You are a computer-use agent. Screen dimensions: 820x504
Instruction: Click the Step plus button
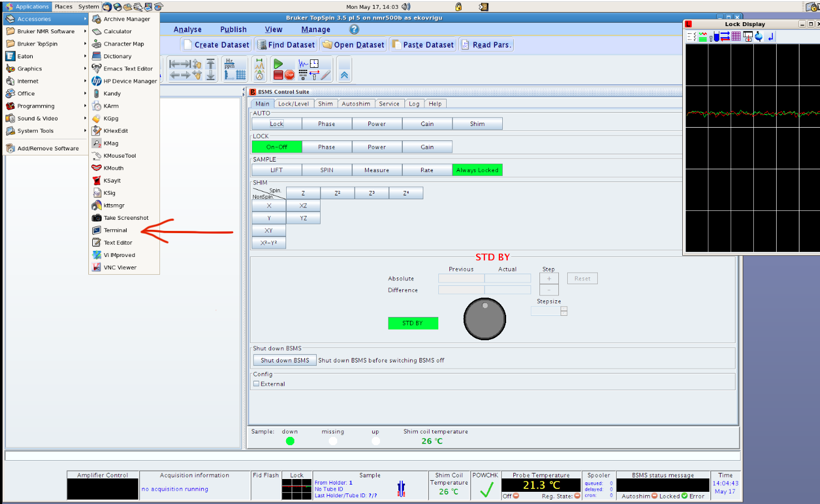(549, 279)
